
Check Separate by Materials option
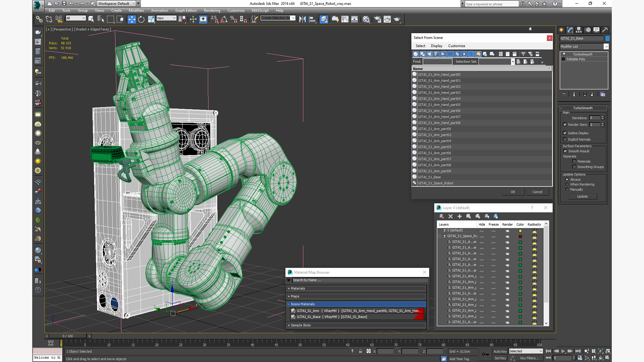574,162
